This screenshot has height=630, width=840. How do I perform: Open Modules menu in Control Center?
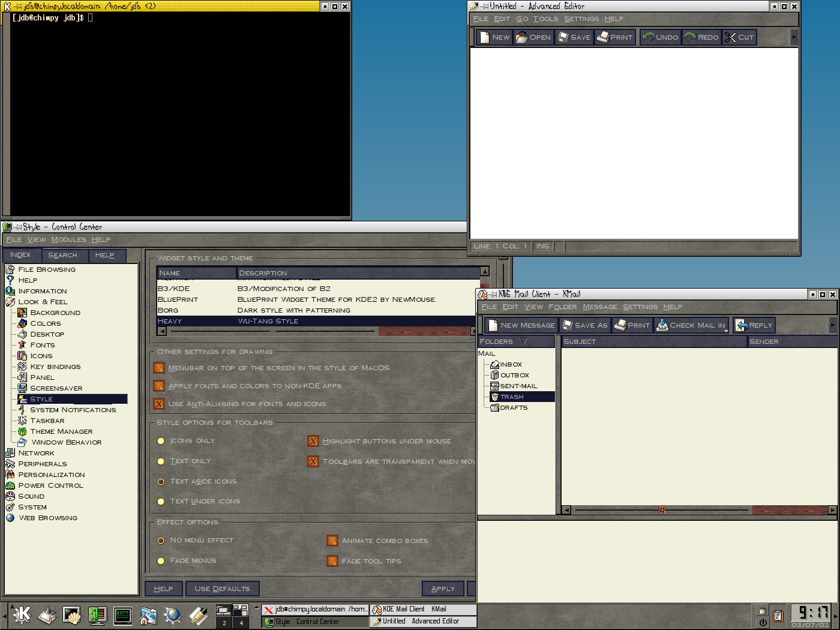click(x=68, y=239)
